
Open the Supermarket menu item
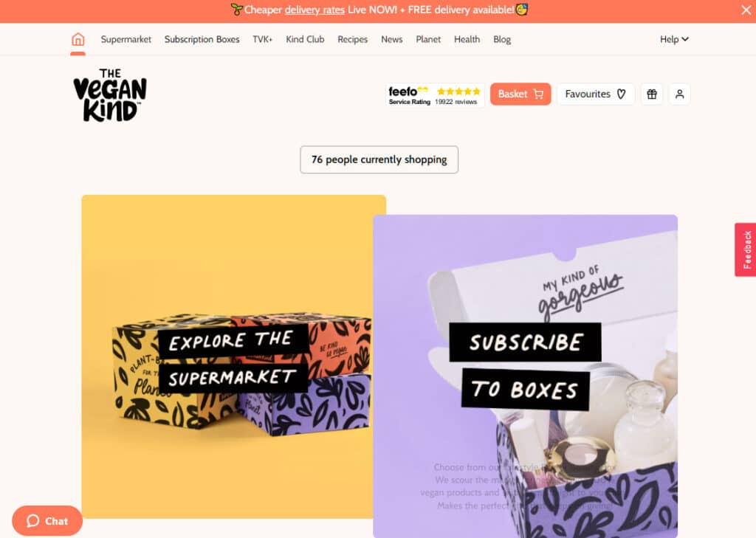click(x=126, y=40)
